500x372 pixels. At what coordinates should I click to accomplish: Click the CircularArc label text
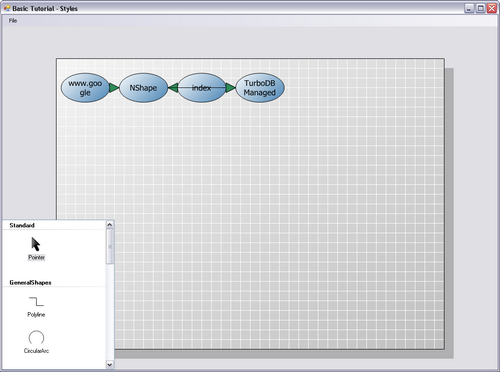[x=36, y=351]
